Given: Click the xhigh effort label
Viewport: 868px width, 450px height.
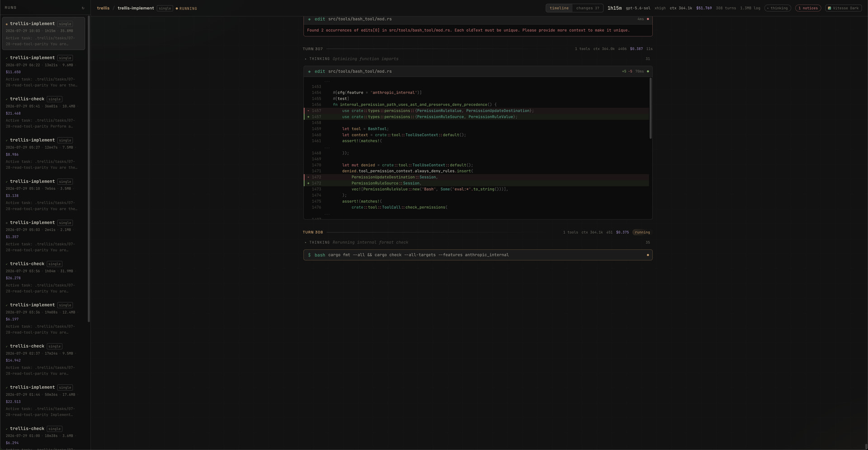Looking at the screenshot, I should 660,8.
